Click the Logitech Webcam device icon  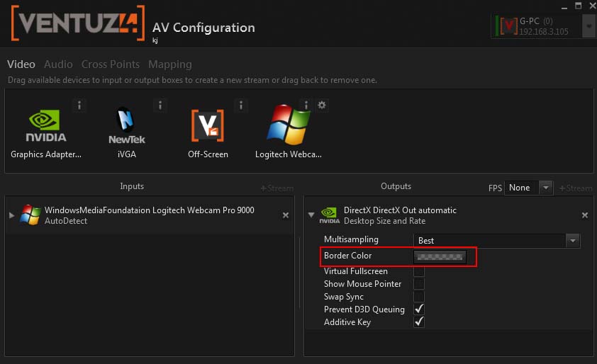[288, 127]
